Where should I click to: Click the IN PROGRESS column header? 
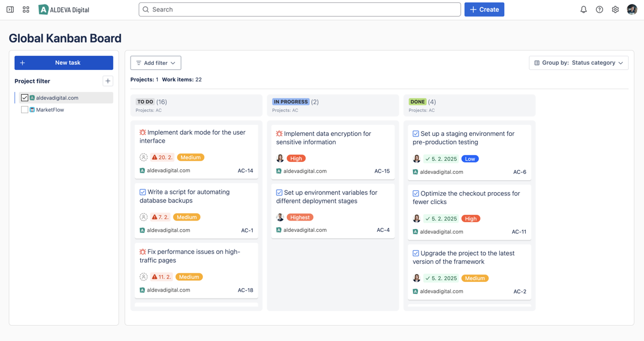(x=290, y=102)
